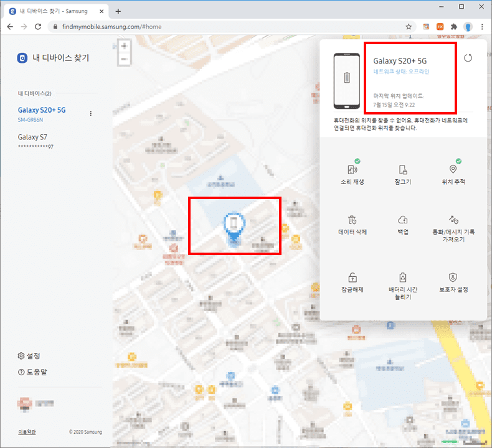492x448 pixels.
Task: Open the browser extensions puzzle icon
Action: [x=454, y=27]
